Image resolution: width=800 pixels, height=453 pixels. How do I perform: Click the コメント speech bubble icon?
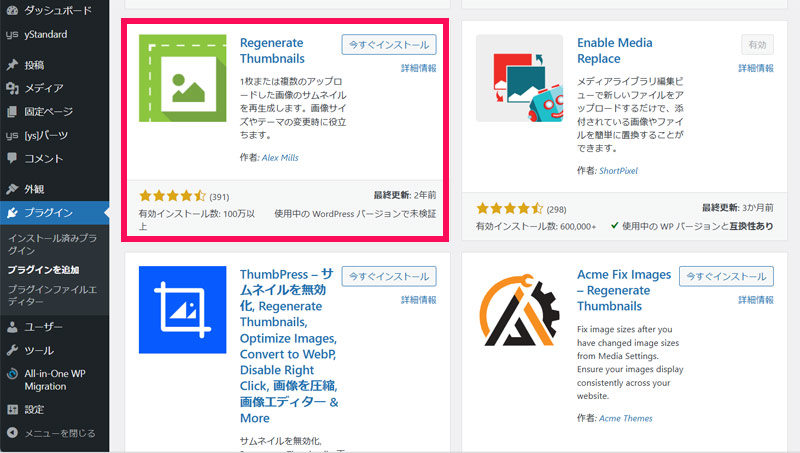12,158
